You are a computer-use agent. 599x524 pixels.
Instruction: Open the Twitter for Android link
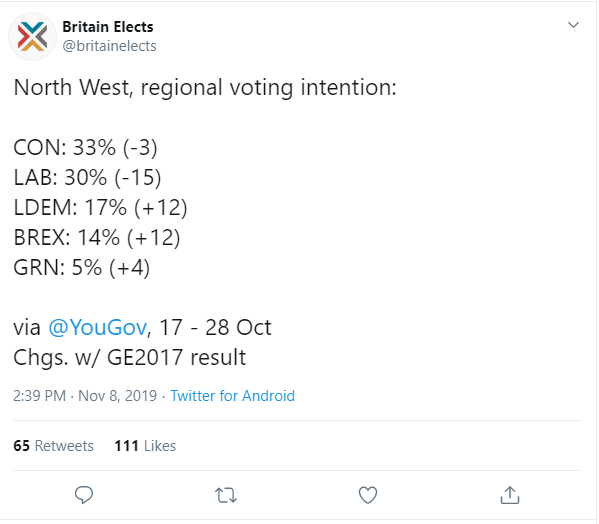232,396
